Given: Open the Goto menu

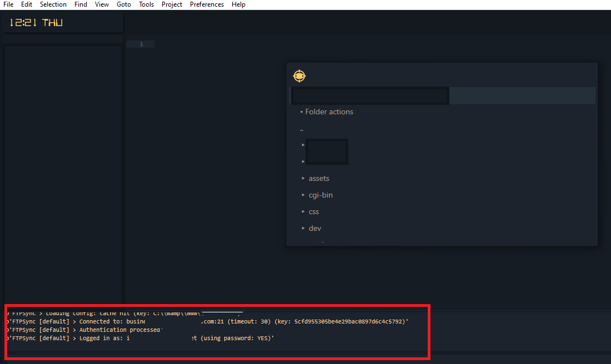Looking at the screenshot, I should pyautogui.click(x=123, y=4).
